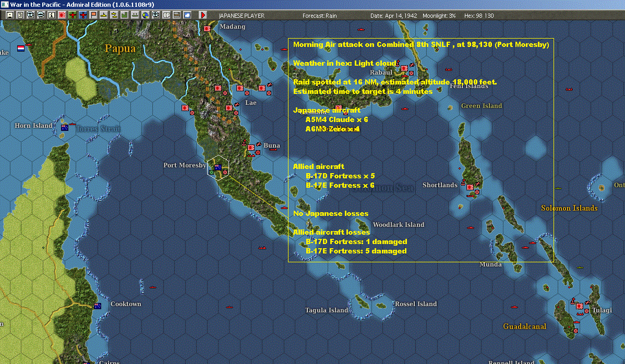Select the Japanese base flag near Madang

pyautogui.click(x=207, y=29)
